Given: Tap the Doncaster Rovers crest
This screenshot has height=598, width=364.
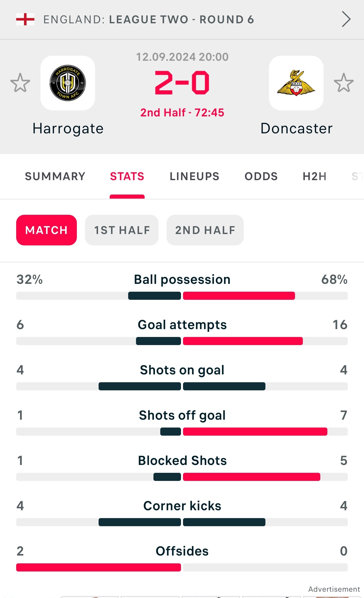Looking at the screenshot, I should 296,83.
